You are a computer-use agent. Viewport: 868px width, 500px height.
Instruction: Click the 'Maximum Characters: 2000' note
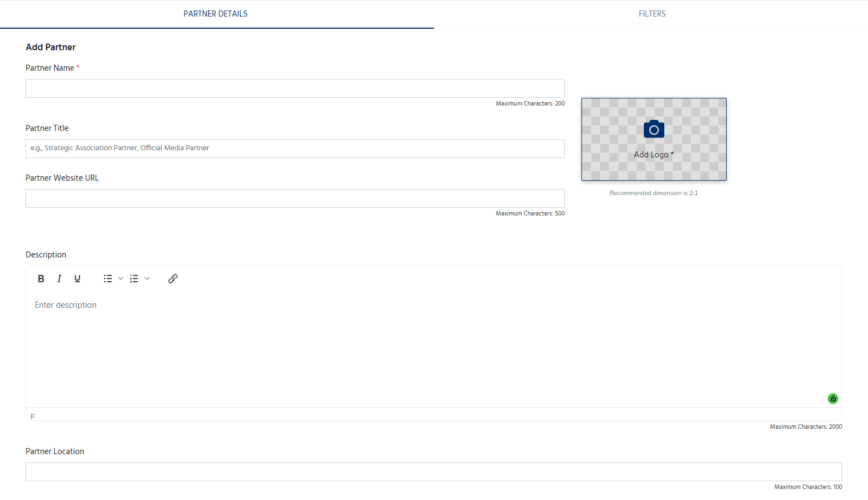point(806,427)
